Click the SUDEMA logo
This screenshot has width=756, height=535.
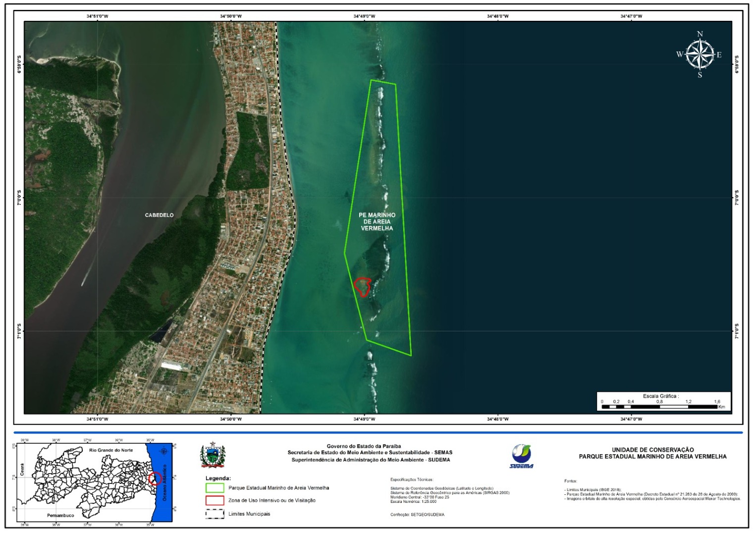[x=522, y=456]
